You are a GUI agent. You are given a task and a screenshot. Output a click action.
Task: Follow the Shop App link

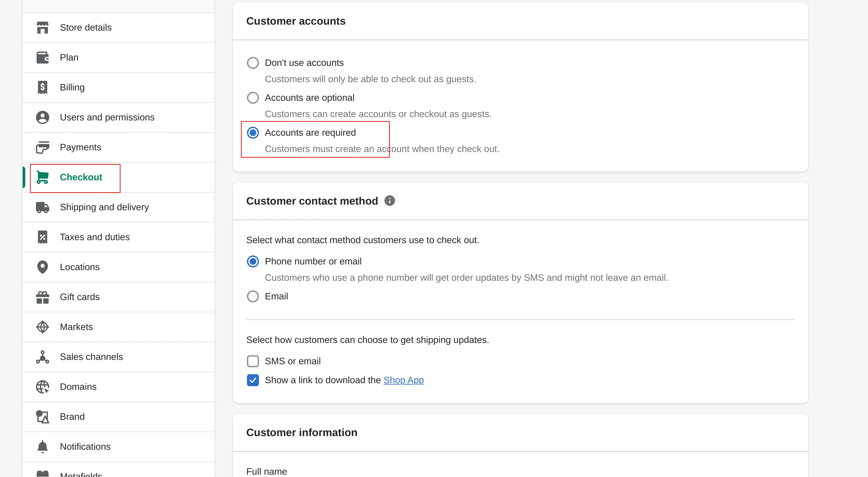coord(403,380)
